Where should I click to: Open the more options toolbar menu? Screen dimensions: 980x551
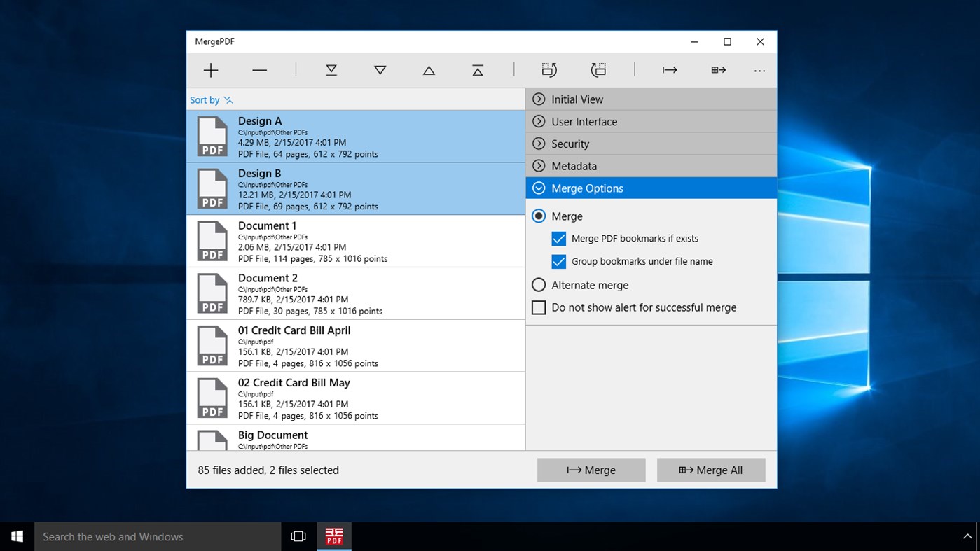pos(759,69)
